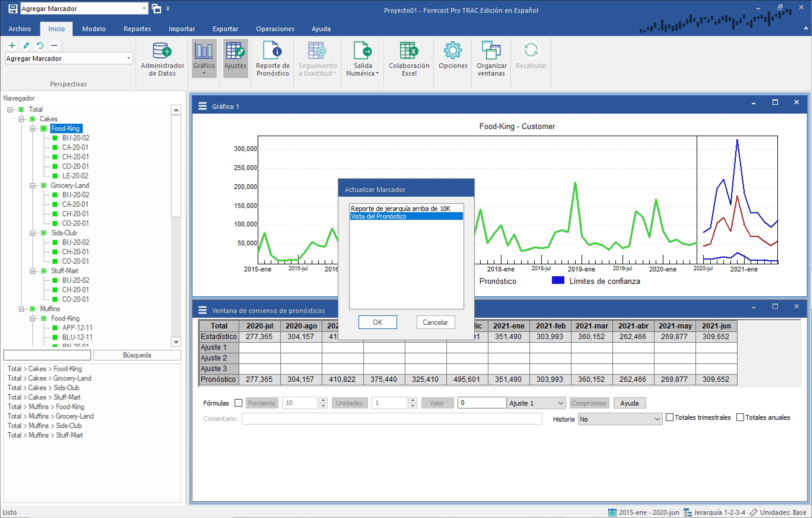
Task: Open the Ajuste 1 dropdown
Action: click(x=536, y=403)
